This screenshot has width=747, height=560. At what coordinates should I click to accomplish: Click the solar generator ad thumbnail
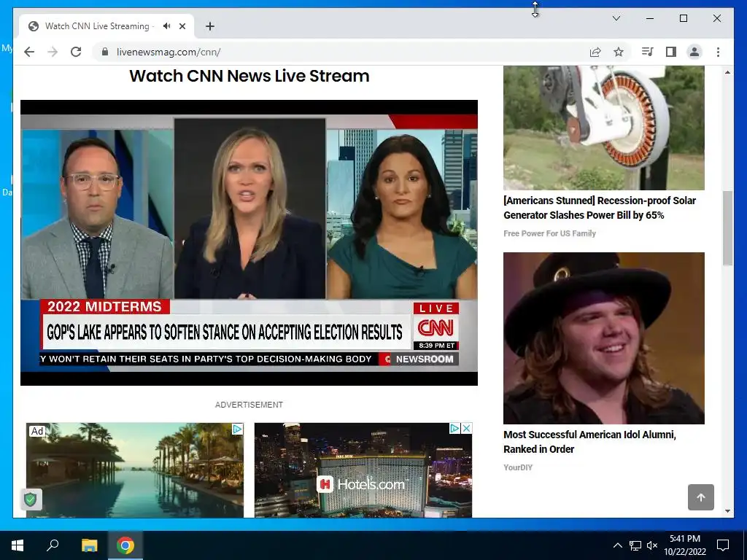(x=603, y=128)
